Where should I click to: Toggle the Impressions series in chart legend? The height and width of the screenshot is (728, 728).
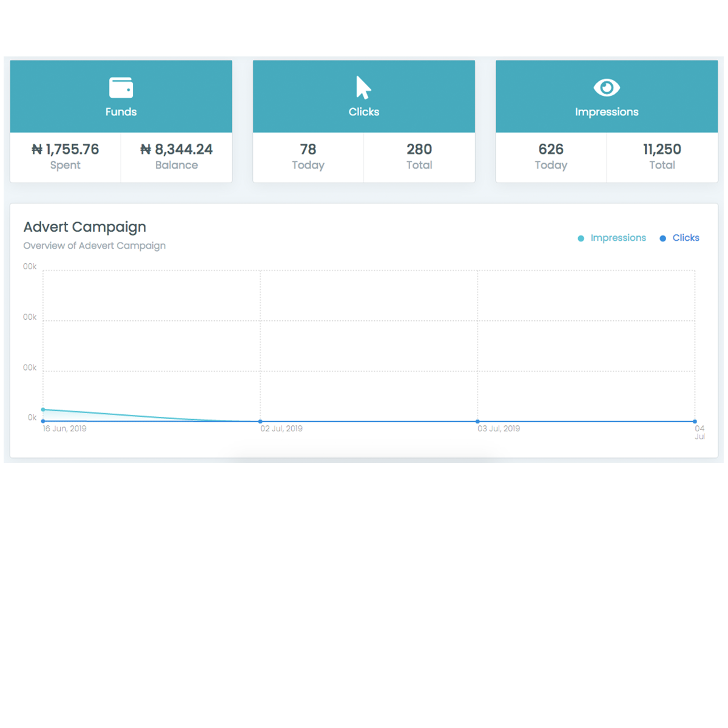(x=612, y=238)
